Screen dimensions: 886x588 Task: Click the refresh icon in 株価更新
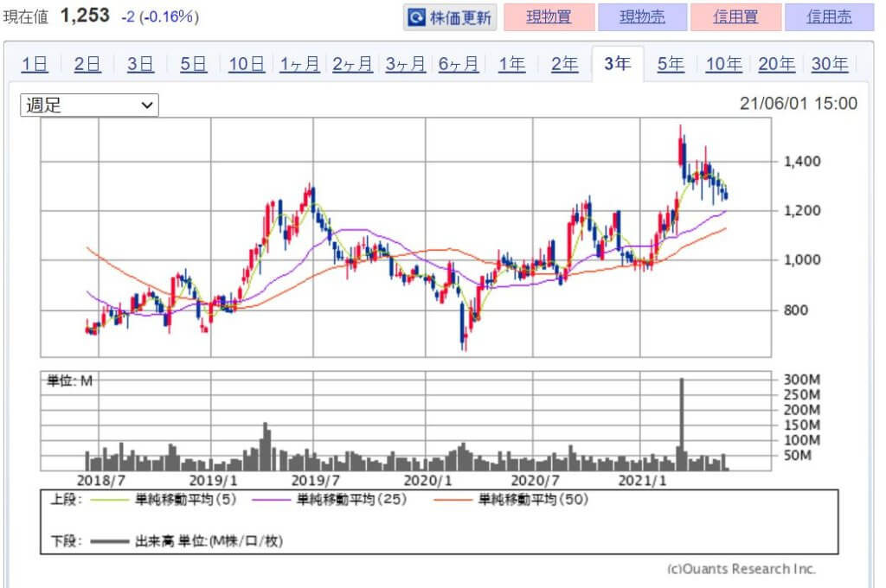tap(416, 17)
